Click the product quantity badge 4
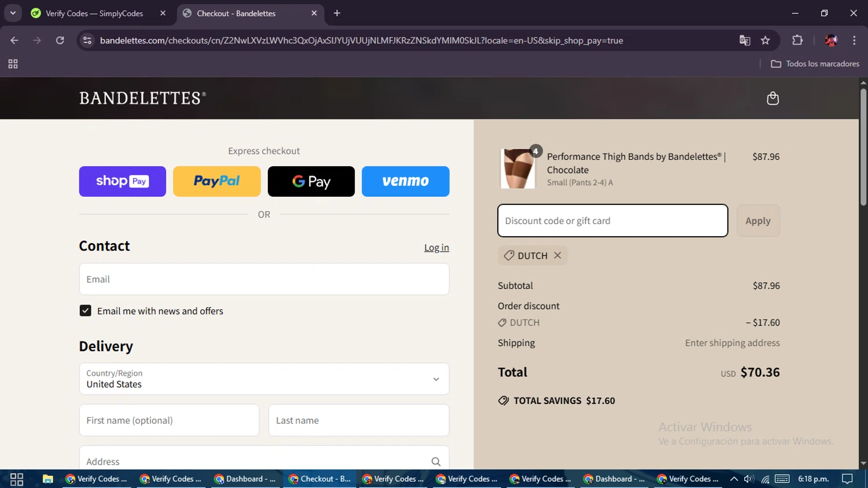Screen dimensions: 868x488 pos(536,151)
